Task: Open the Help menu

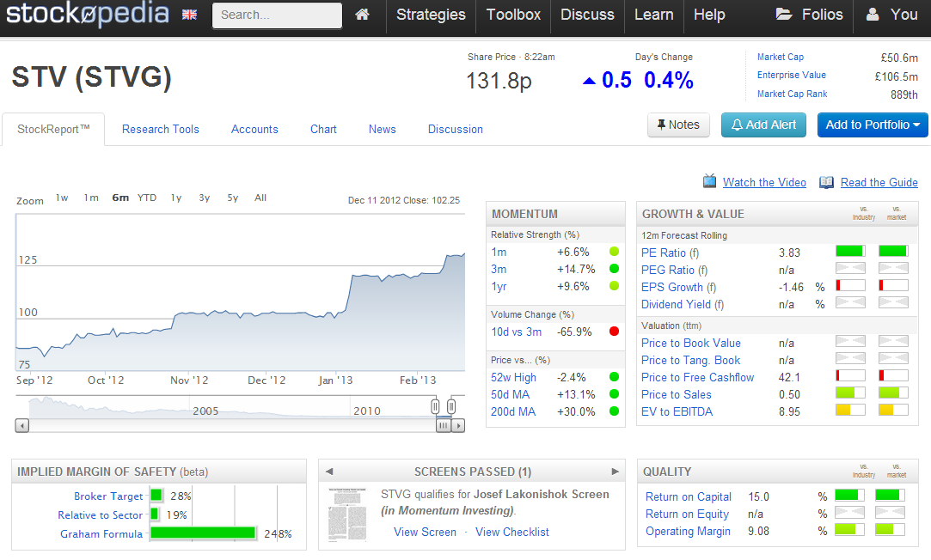Action: pos(709,15)
